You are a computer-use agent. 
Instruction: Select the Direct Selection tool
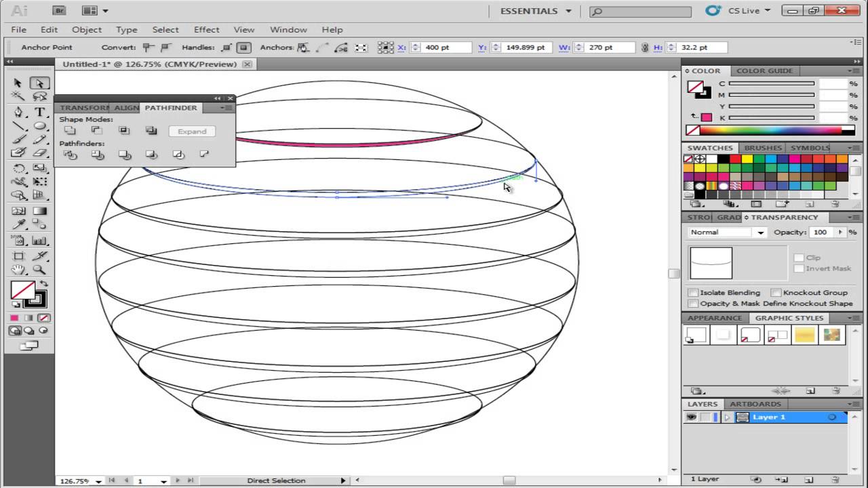point(40,83)
